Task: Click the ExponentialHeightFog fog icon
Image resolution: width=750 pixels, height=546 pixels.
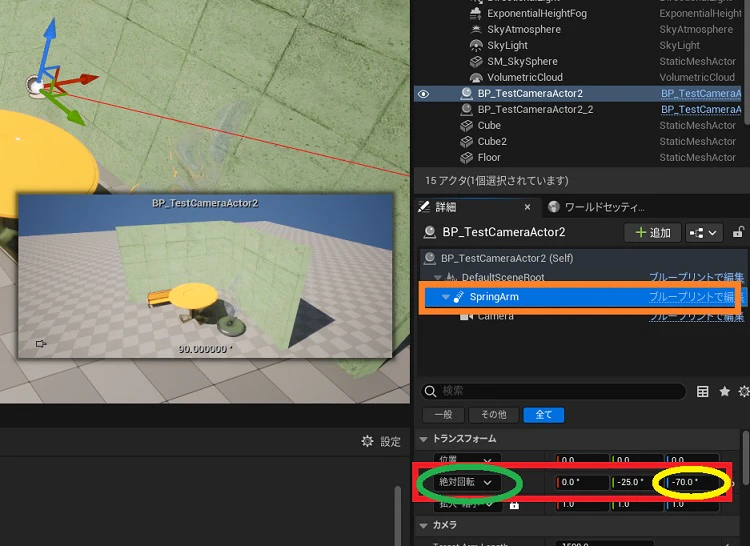Action: coord(476,13)
